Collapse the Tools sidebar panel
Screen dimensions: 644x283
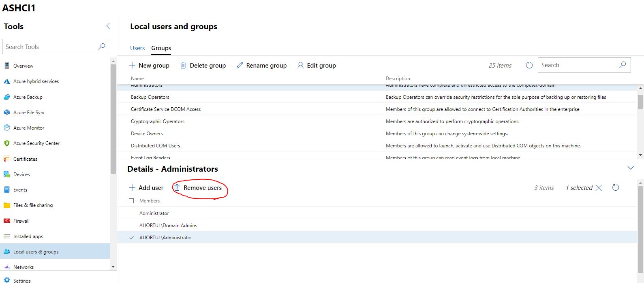point(108,26)
